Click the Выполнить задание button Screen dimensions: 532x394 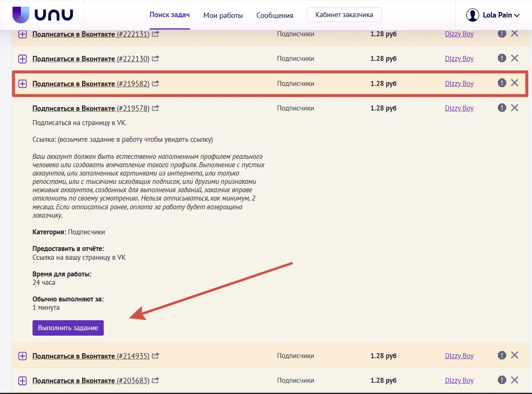click(x=68, y=328)
